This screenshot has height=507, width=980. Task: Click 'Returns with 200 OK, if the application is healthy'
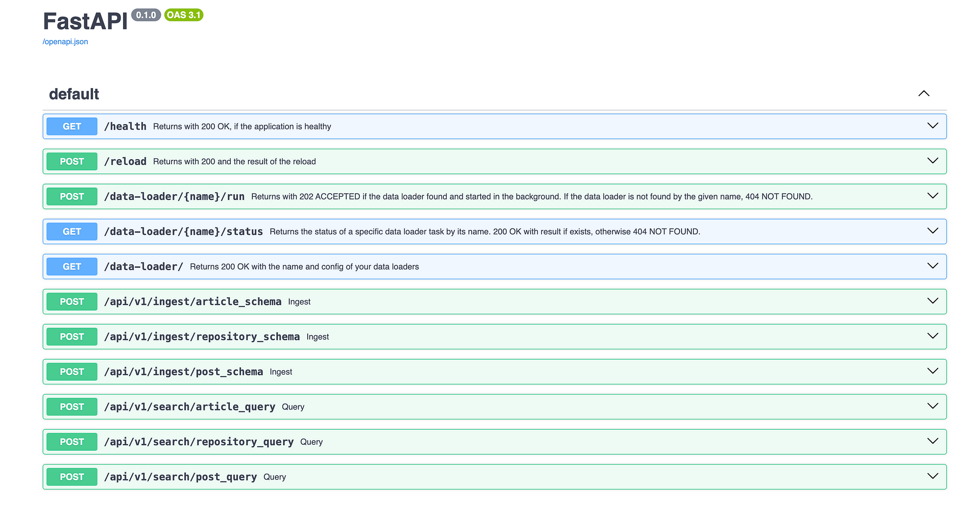[x=242, y=127]
